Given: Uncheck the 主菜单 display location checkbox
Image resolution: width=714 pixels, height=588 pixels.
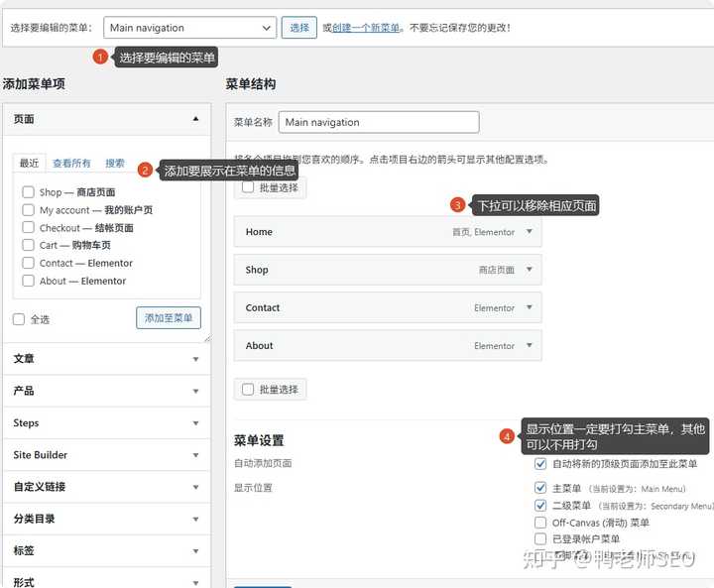Looking at the screenshot, I should (540, 488).
